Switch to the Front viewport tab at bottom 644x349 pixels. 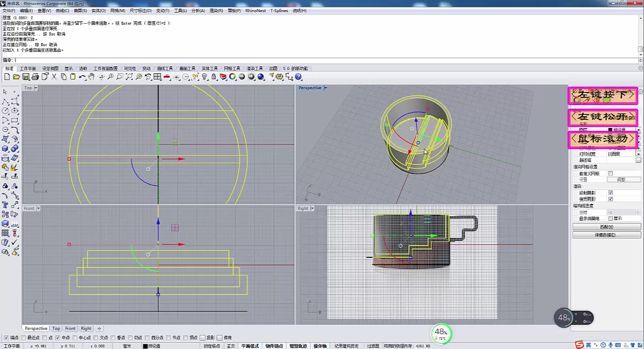click(x=70, y=328)
